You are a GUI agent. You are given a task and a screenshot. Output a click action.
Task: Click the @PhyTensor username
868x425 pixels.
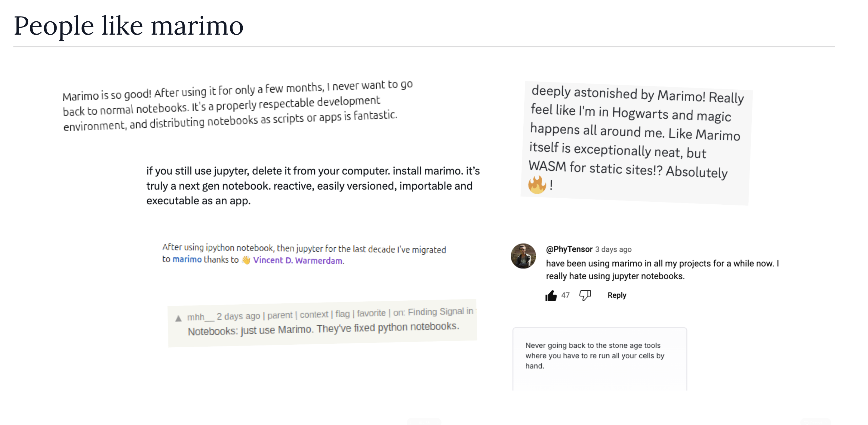(x=569, y=249)
